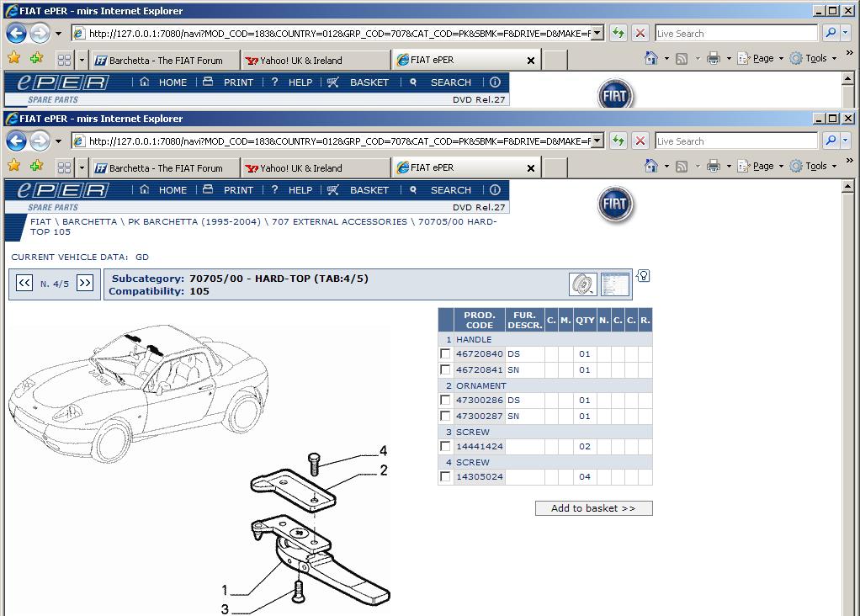Click the Home icon in front window toolbar
Screen dimensions: 860x616
tap(651, 167)
